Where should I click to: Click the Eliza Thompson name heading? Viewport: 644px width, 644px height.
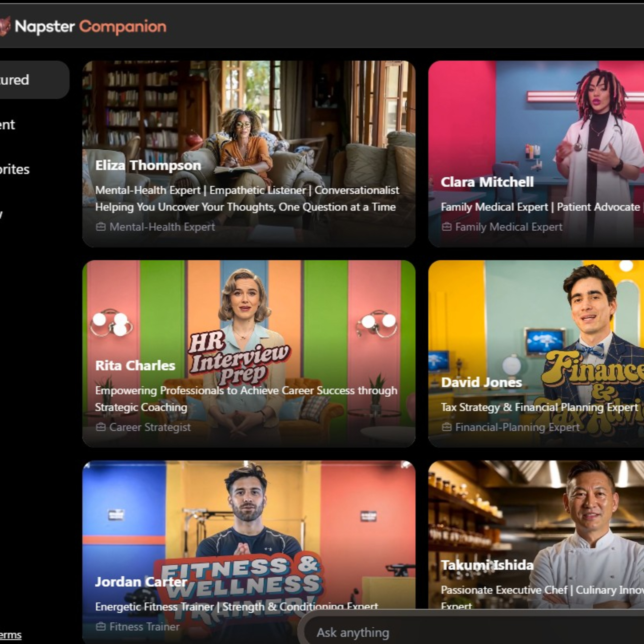point(148,165)
